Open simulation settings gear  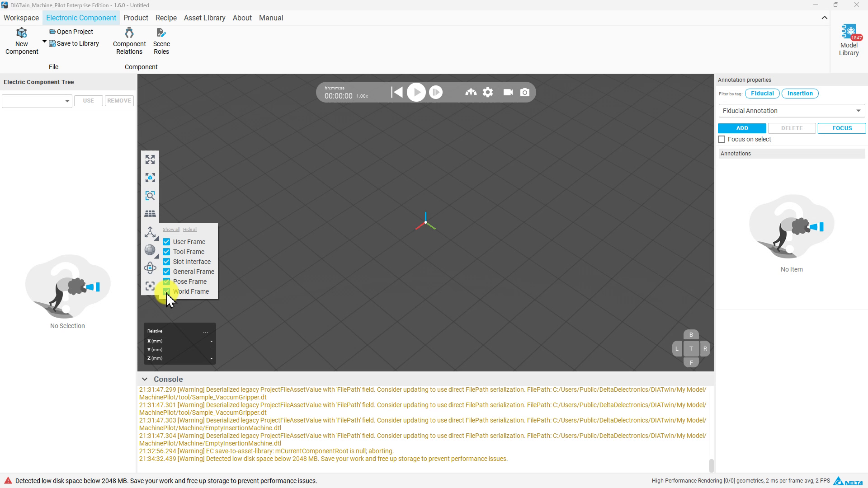[x=488, y=92]
